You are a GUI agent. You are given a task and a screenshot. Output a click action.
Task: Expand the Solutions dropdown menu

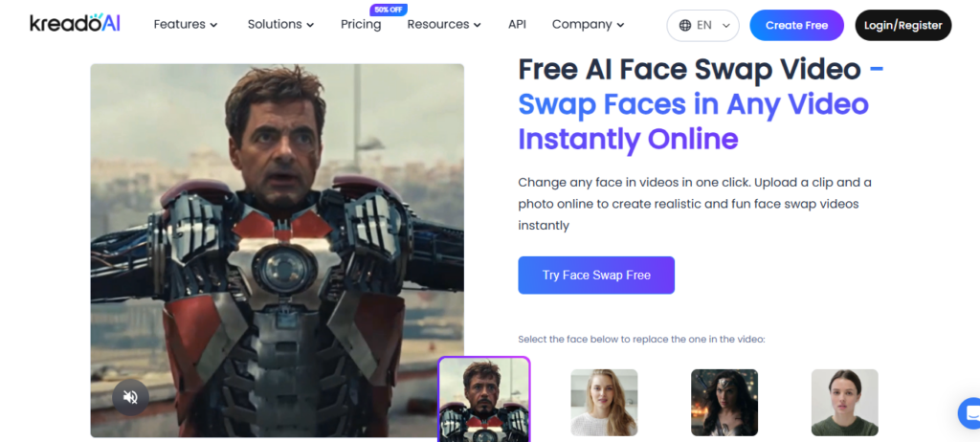click(280, 24)
